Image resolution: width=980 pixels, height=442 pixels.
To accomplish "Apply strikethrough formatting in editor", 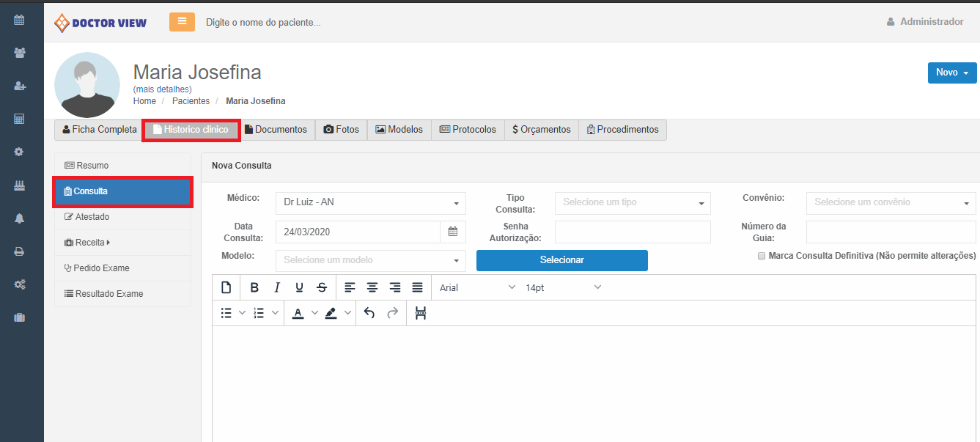I will coord(322,287).
